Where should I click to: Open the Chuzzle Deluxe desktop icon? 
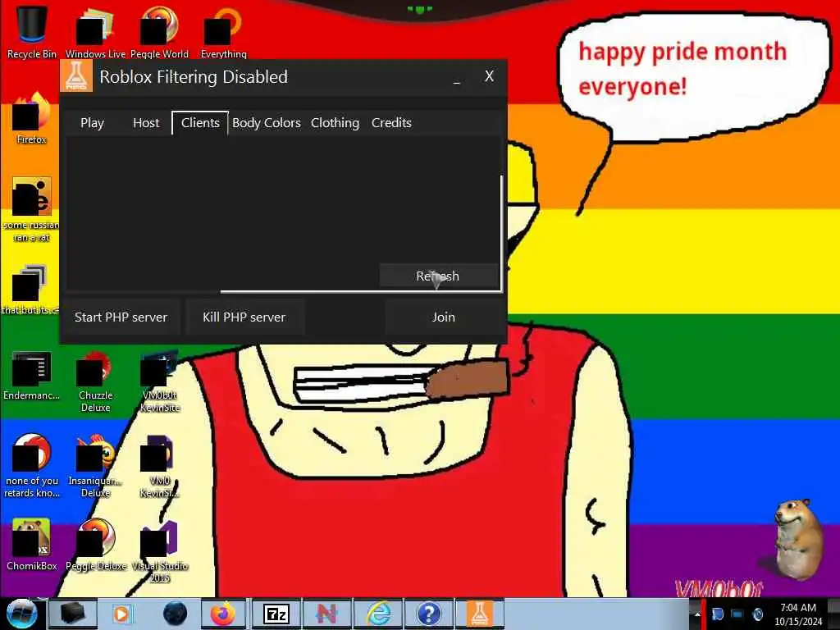click(x=95, y=381)
